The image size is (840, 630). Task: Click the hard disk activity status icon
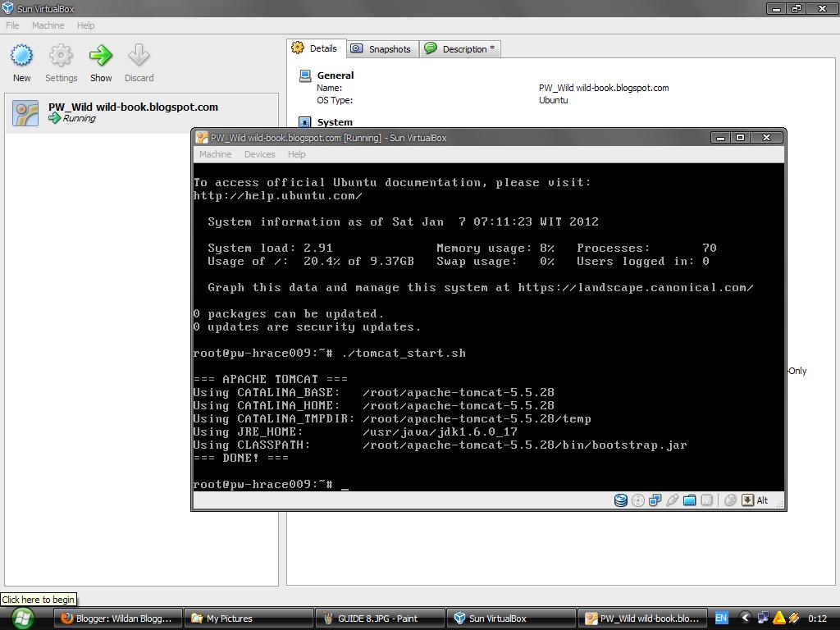pos(620,500)
